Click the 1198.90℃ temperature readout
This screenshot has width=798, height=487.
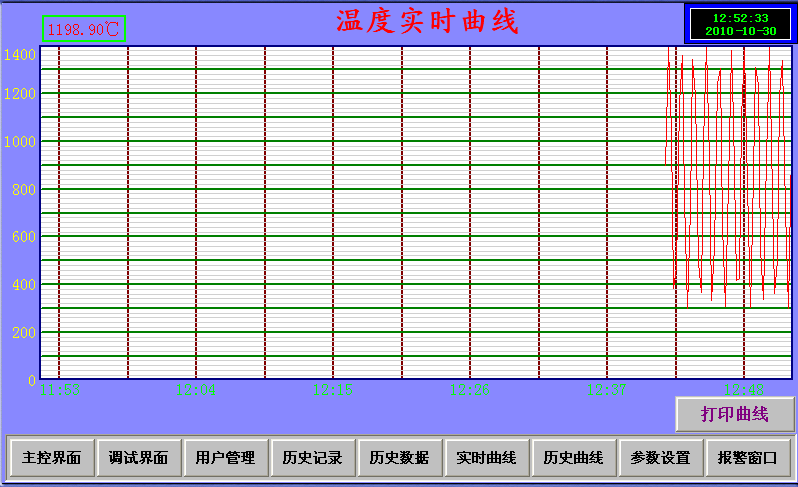[x=83, y=29]
